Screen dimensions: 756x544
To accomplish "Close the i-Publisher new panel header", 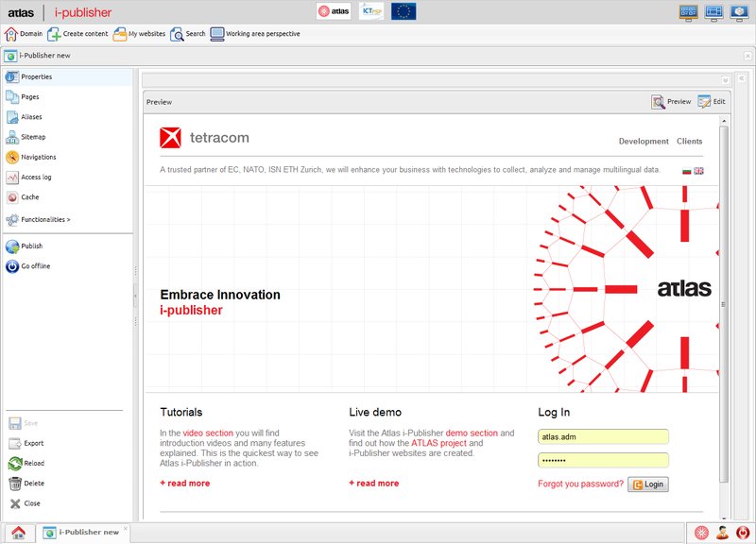I will [x=747, y=56].
